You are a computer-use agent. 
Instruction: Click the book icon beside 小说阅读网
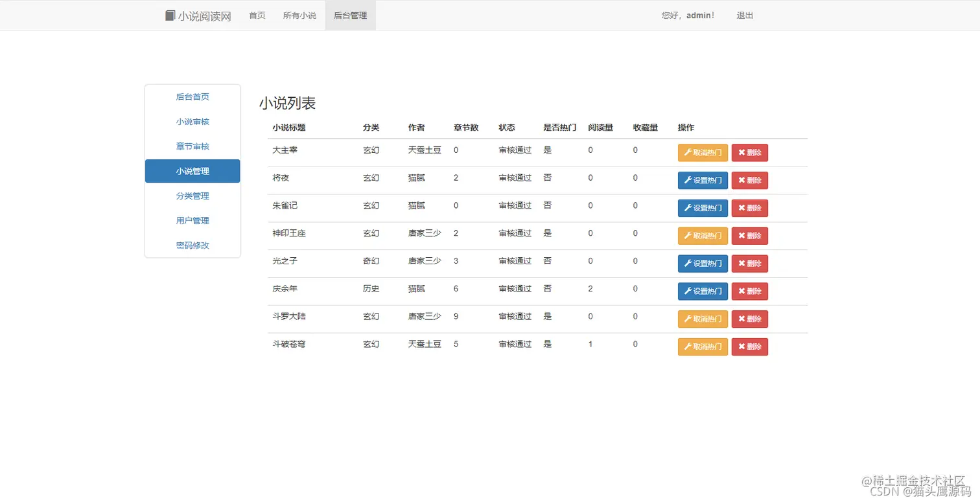[170, 16]
